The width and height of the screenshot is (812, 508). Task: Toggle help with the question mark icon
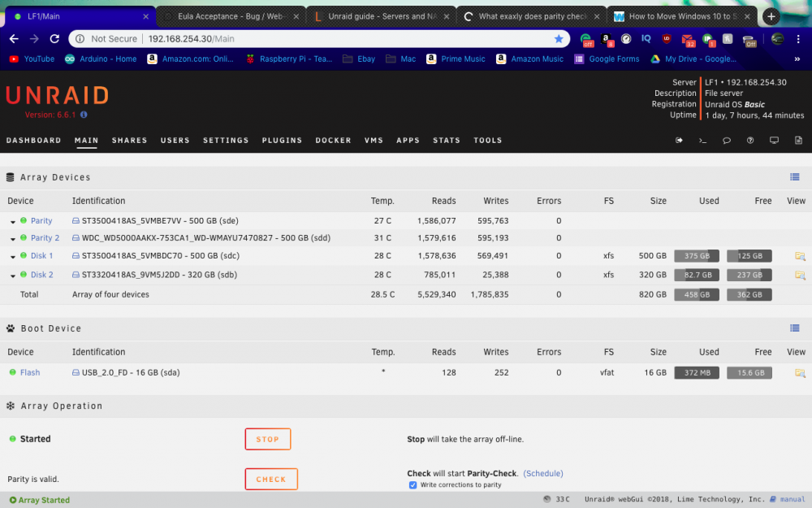tap(749, 141)
